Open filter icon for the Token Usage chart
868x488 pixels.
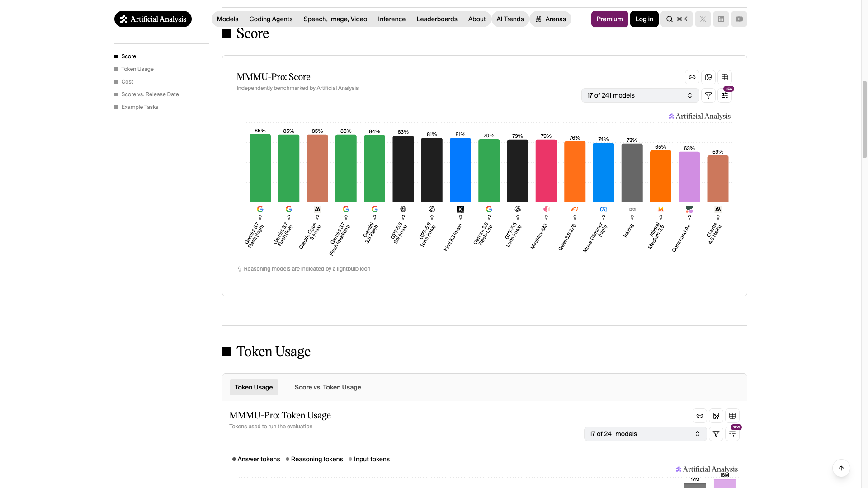tap(716, 434)
